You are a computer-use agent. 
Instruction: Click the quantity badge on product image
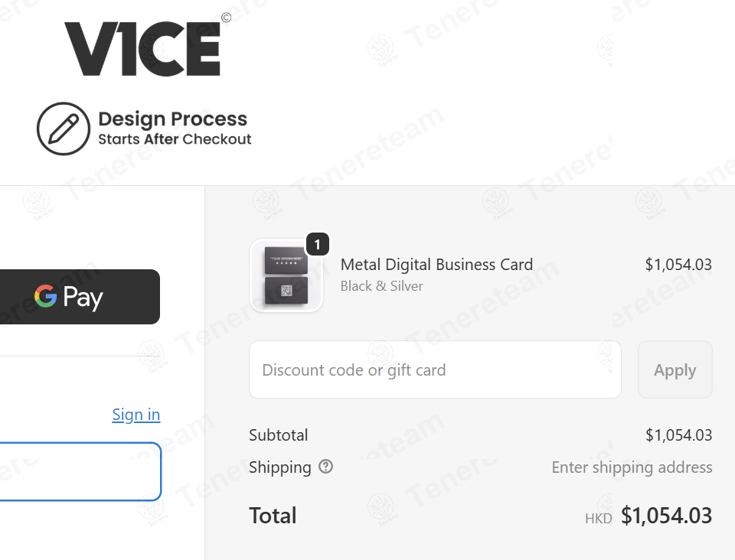click(x=318, y=245)
